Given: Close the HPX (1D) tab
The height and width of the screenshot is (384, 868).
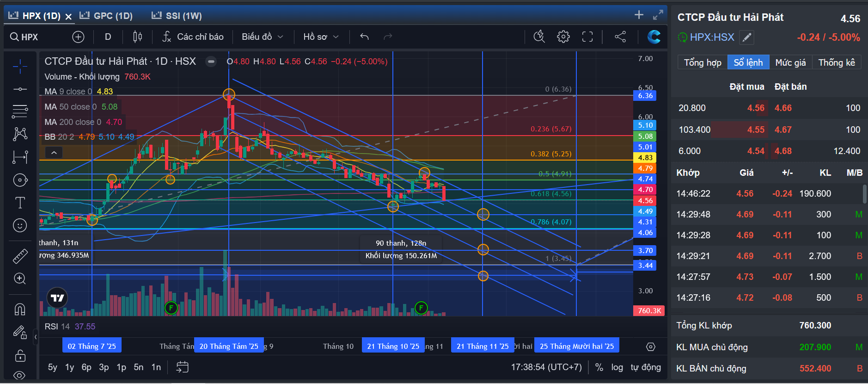Looking at the screenshot, I should coord(68,17).
